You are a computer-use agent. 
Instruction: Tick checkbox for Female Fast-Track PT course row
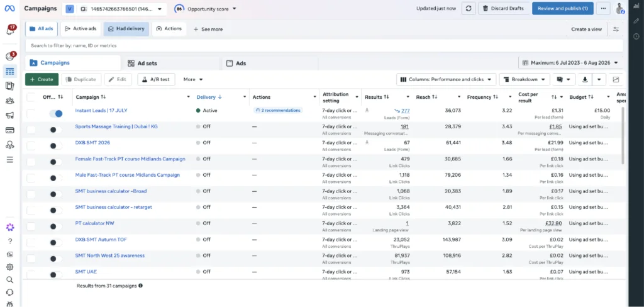pos(31,162)
